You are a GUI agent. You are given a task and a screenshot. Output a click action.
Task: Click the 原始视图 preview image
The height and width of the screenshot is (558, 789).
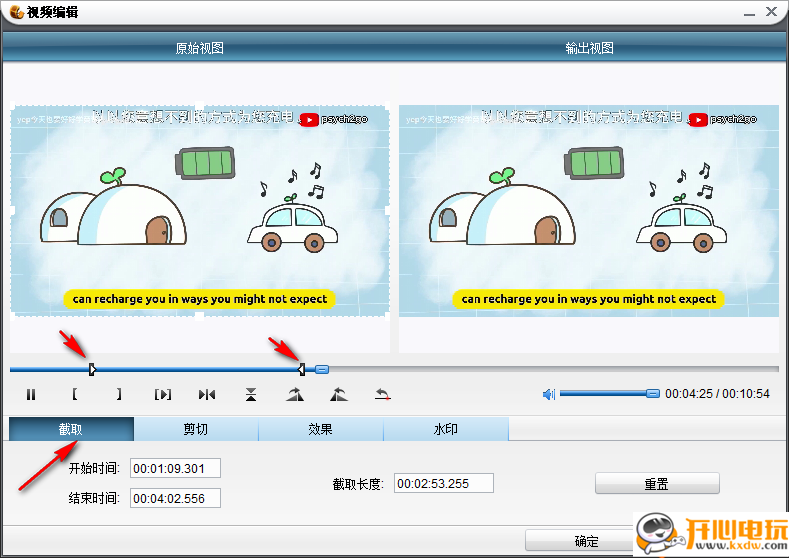pyautogui.click(x=200, y=211)
